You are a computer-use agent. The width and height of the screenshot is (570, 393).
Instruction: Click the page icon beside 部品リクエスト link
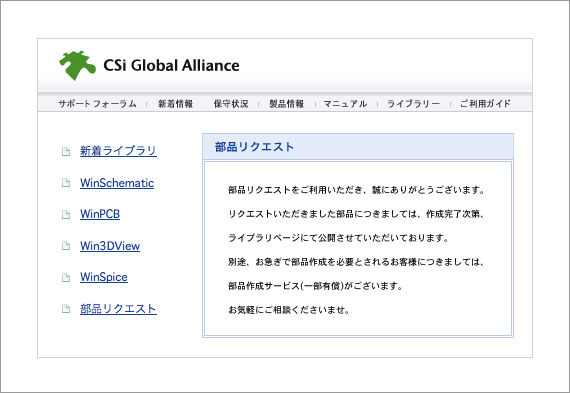tap(66, 309)
